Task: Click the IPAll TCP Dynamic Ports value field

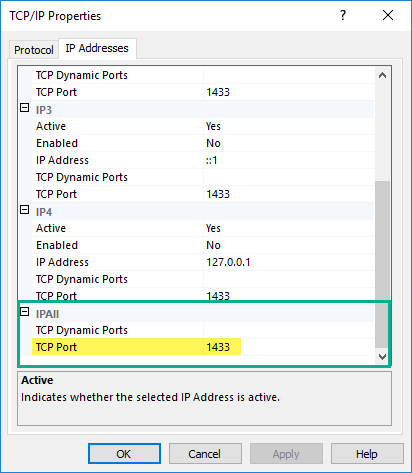Action: pyautogui.click(x=289, y=330)
